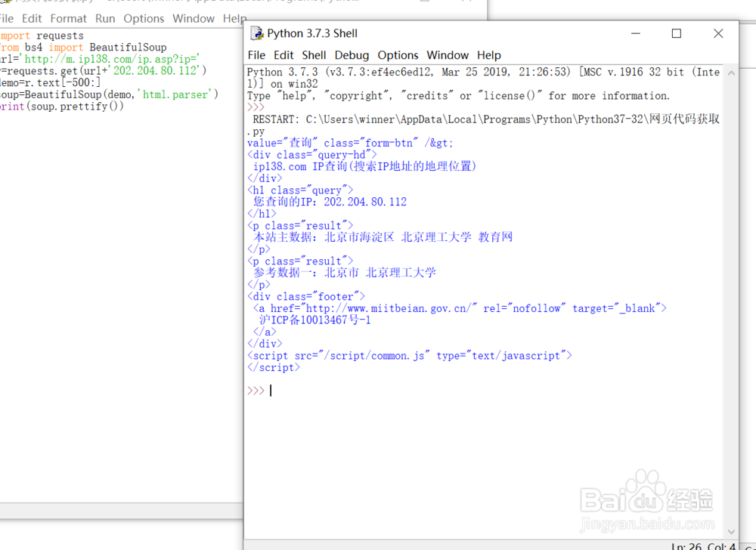Click the '沪ICP备10013467号-1' output line
Viewport: 756px width, 550px height.
click(314, 320)
